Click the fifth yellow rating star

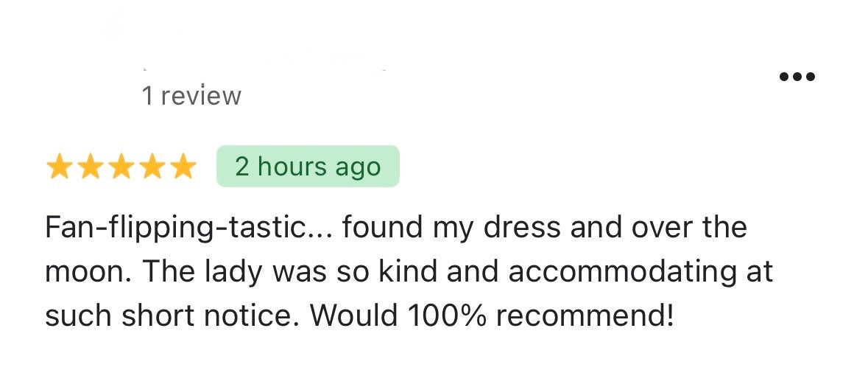(x=183, y=167)
